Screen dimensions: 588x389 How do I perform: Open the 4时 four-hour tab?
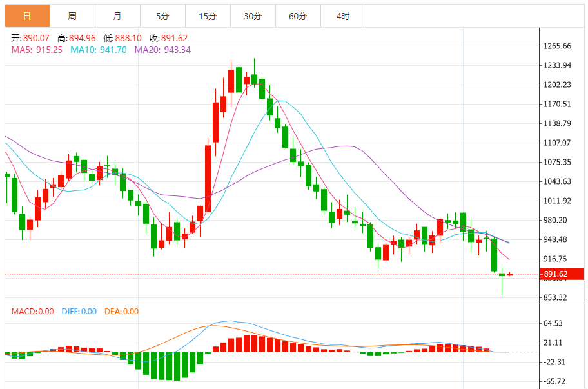343,16
